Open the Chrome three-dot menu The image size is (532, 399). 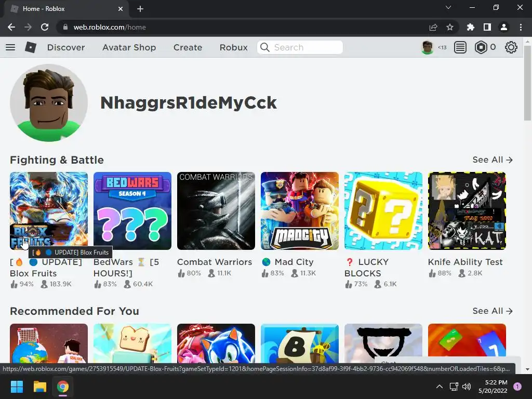521,27
